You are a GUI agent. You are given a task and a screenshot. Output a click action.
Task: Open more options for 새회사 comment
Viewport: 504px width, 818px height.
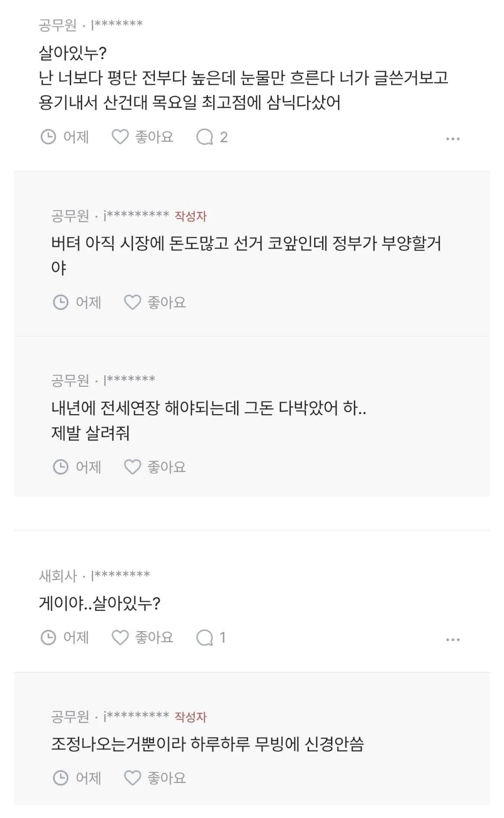coord(452,639)
